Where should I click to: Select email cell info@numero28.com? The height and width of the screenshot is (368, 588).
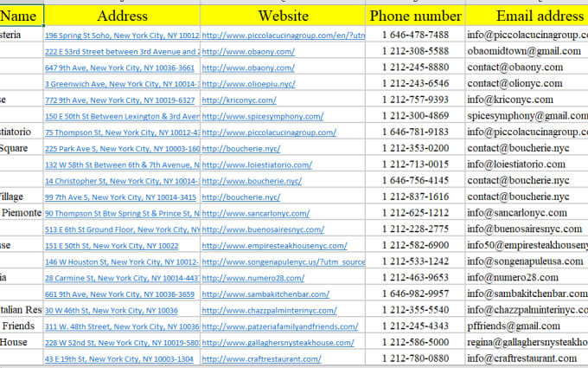pos(527,277)
